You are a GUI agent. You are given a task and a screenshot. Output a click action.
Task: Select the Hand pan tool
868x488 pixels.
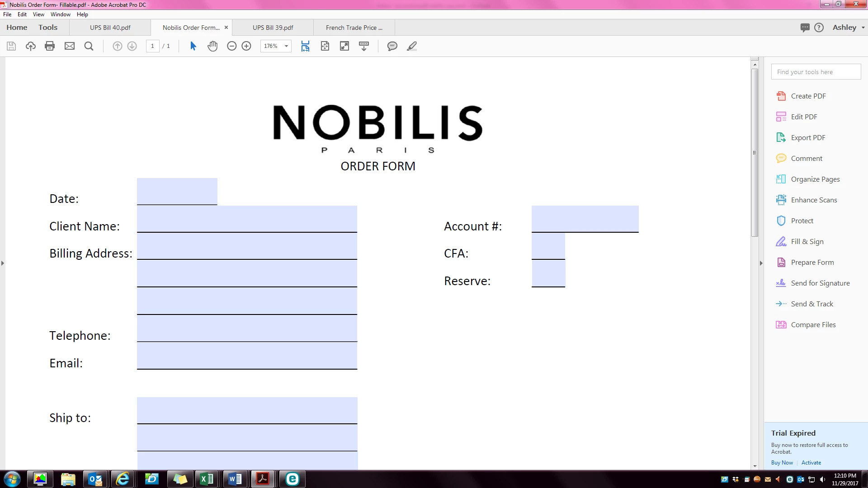pos(212,46)
